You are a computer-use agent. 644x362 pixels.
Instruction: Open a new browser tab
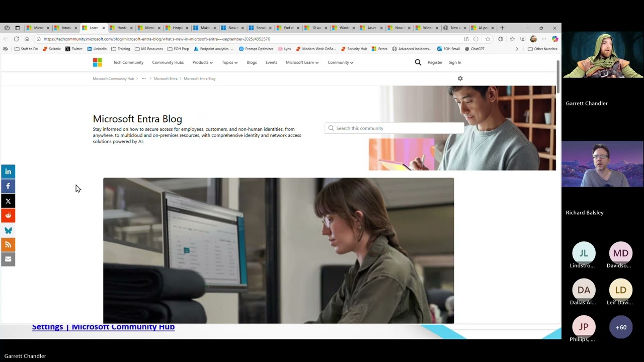pyautogui.click(x=502, y=28)
